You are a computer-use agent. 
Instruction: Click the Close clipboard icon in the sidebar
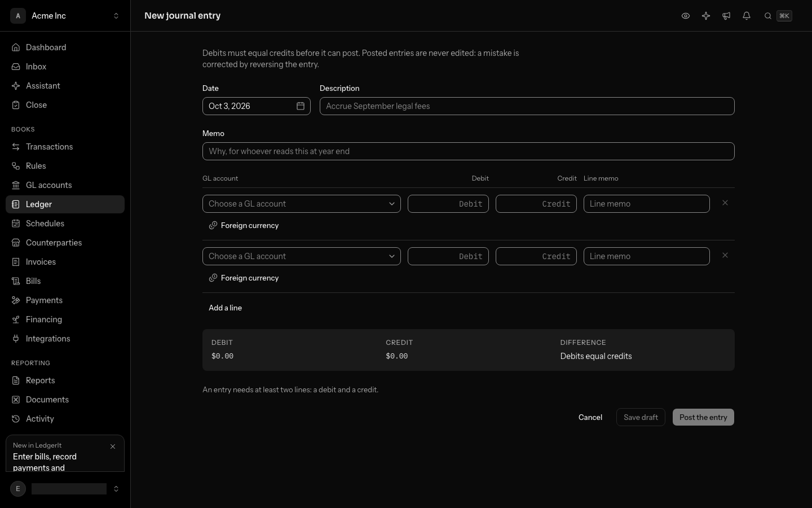point(16,105)
